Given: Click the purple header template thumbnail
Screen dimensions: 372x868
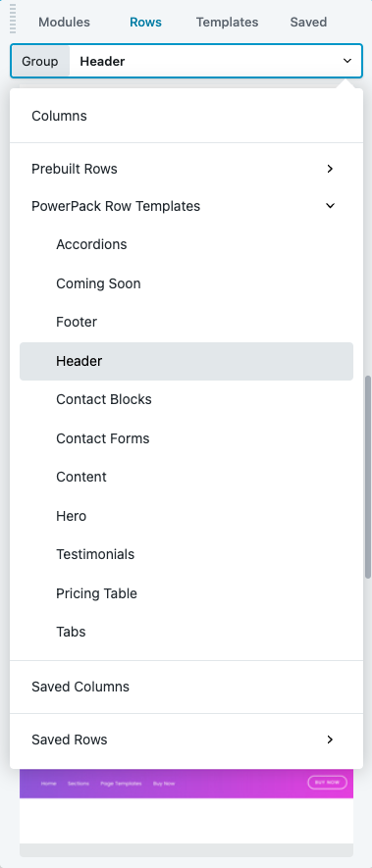Looking at the screenshot, I should pyautogui.click(x=186, y=784).
